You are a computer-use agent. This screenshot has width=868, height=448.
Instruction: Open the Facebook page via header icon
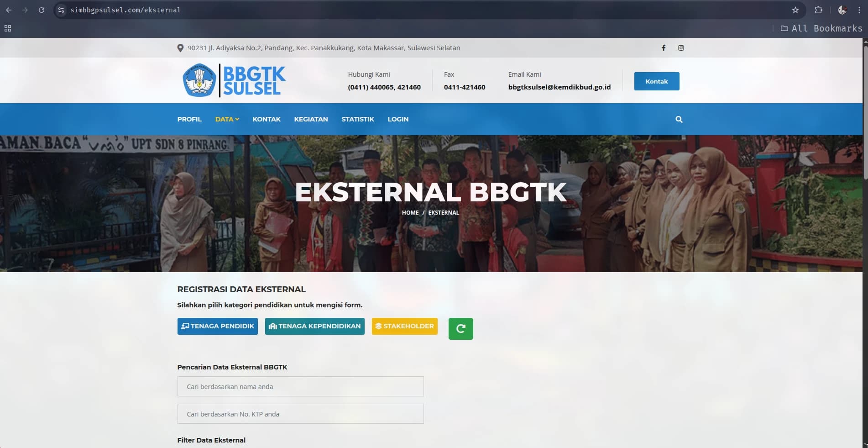(664, 47)
